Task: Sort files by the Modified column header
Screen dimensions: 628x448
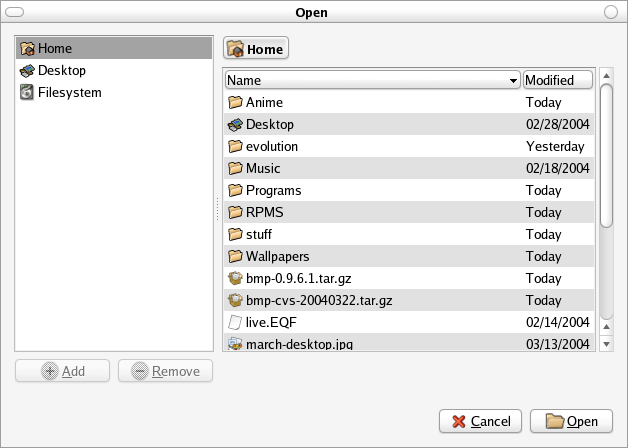Action: pos(557,80)
